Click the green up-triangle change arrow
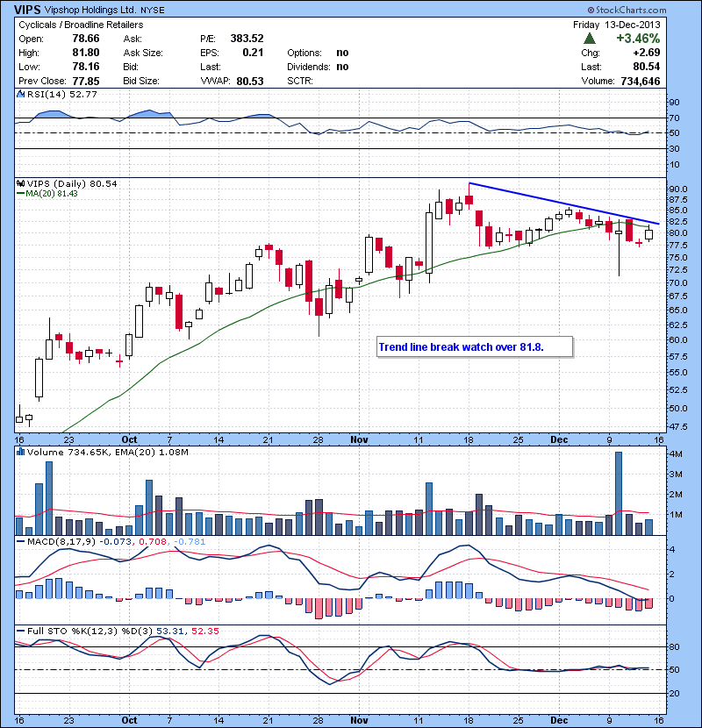 [x=590, y=38]
